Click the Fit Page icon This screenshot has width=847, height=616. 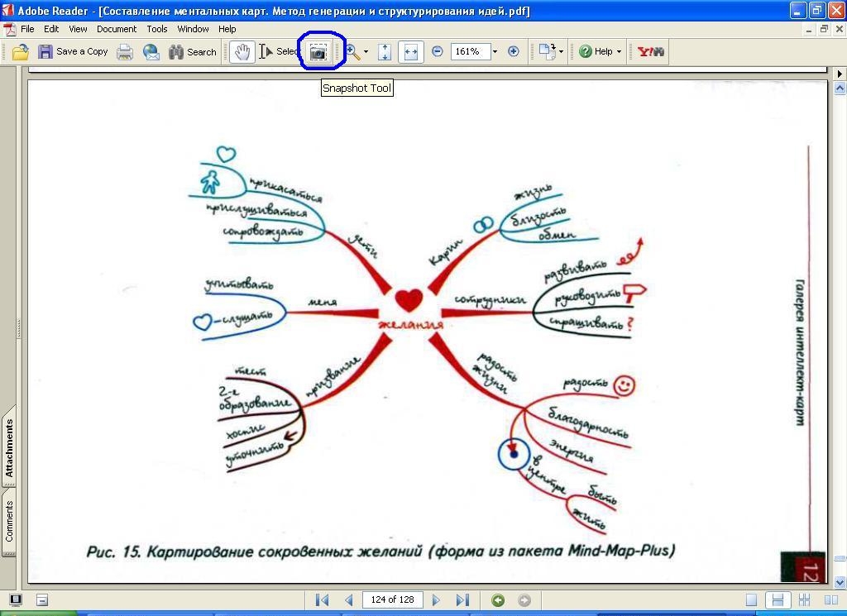click(x=385, y=51)
